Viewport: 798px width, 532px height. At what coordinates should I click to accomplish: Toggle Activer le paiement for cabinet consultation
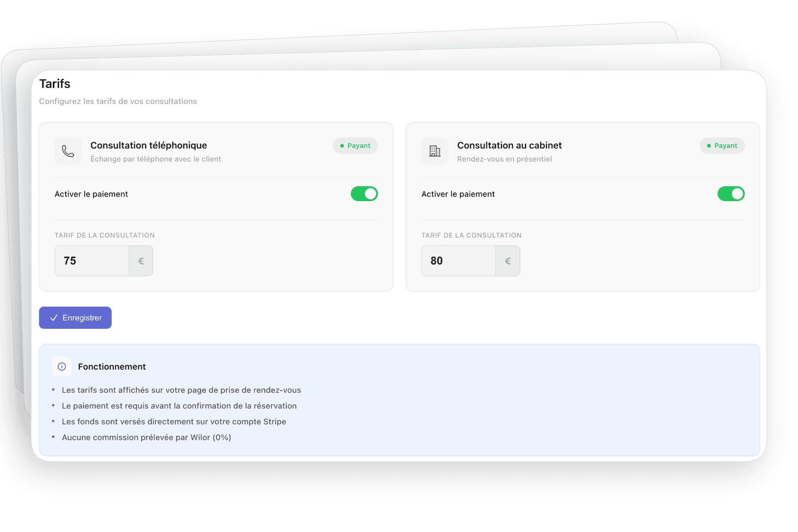[x=731, y=194]
